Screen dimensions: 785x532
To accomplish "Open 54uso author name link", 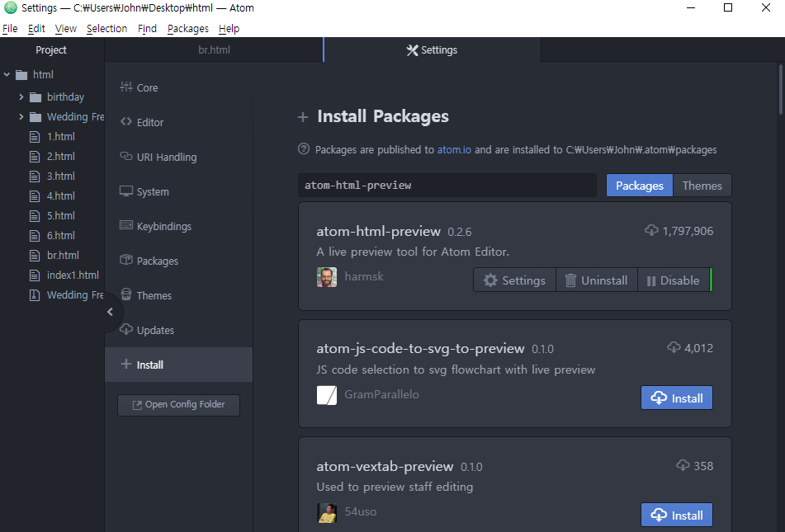I will 361,511.
